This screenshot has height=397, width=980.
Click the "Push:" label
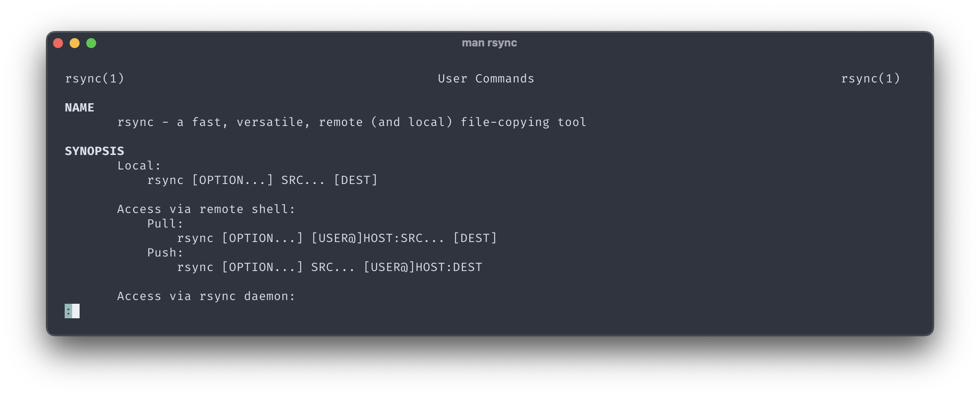[165, 253]
